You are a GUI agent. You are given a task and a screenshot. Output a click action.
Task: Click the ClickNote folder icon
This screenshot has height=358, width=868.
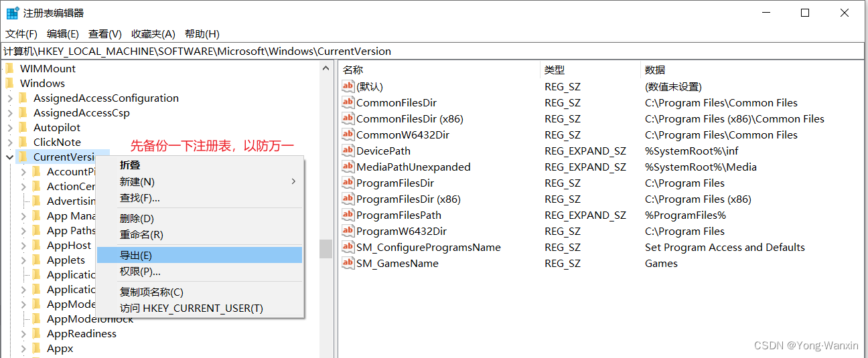click(x=23, y=142)
